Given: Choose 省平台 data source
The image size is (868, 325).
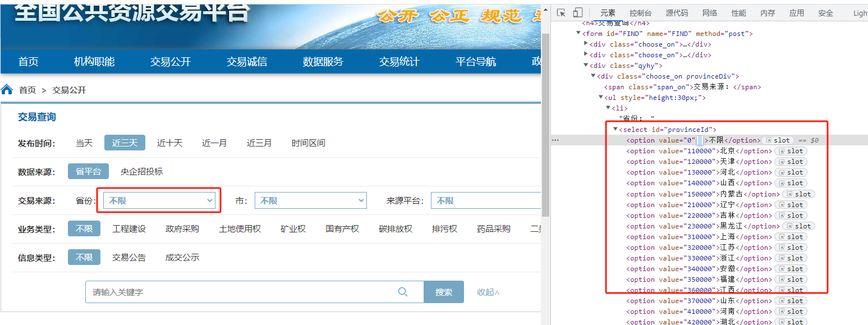Looking at the screenshot, I should click(88, 171).
